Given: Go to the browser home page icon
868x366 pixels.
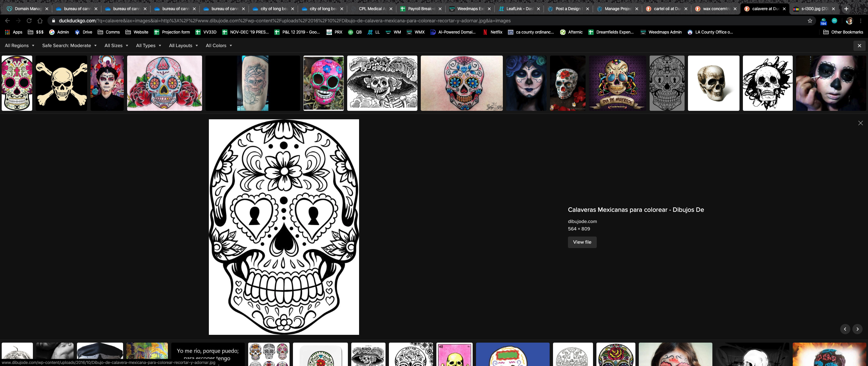Looking at the screenshot, I should [x=40, y=21].
